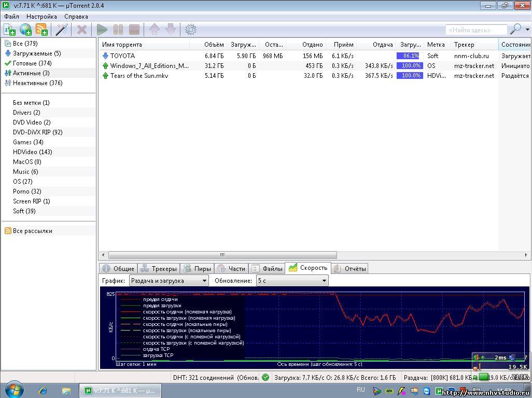Switch to the Файлы tab
The height and width of the screenshot is (398, 532).
(267, 269)
